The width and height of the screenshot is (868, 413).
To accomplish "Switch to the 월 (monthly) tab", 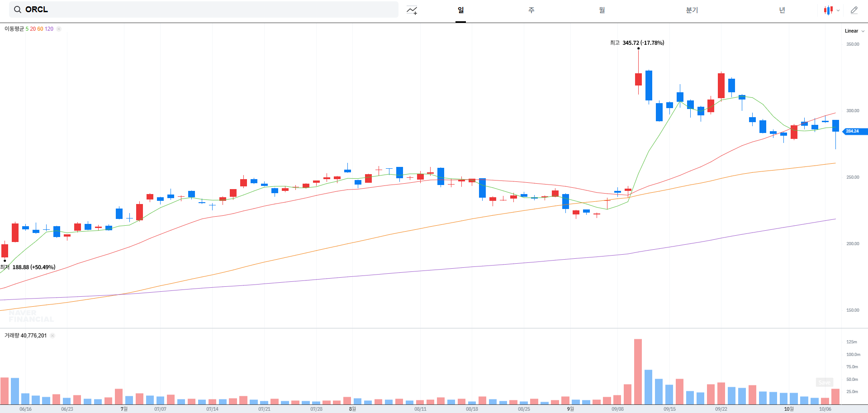I will pyautogui.click(x=602, y=10).
